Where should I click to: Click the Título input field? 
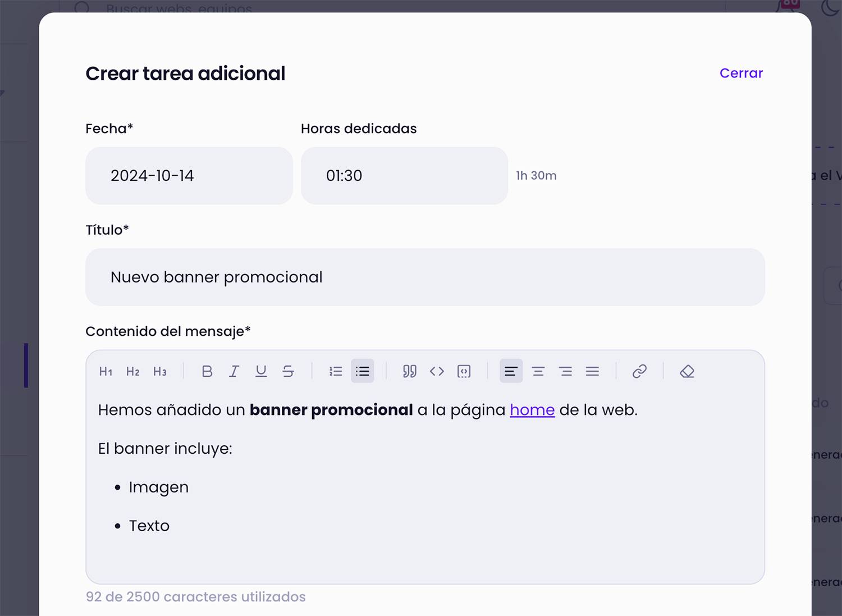click(x=425, y=277)
